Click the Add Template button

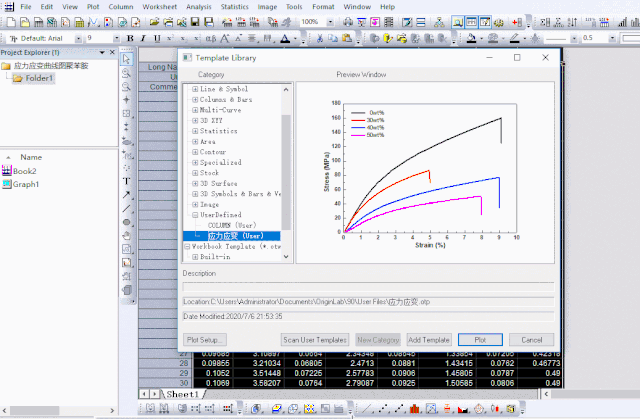pos(429,340)
